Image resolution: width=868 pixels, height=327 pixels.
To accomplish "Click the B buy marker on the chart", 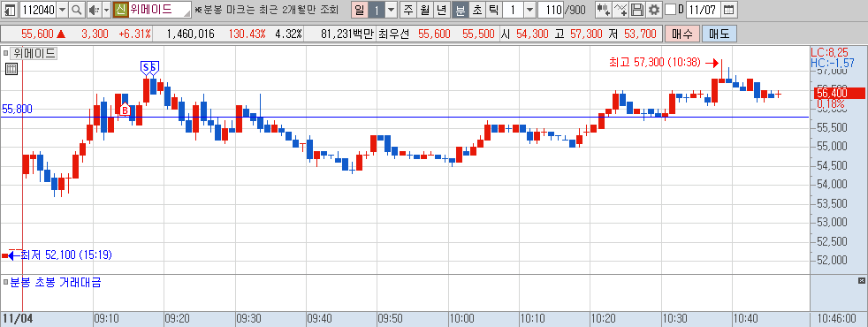I will click(x=125, y=110).
